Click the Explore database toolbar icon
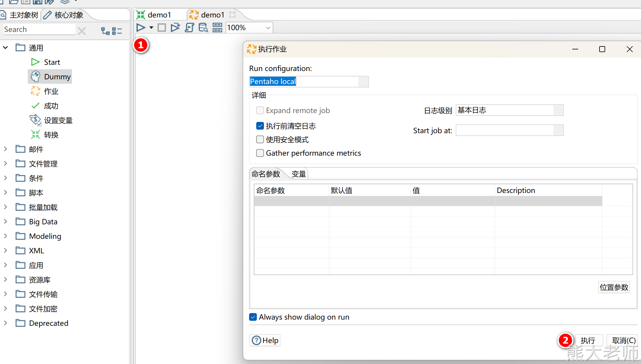This screenshot has width=641, height=364. pyautogui.click(x=203, y=28)
